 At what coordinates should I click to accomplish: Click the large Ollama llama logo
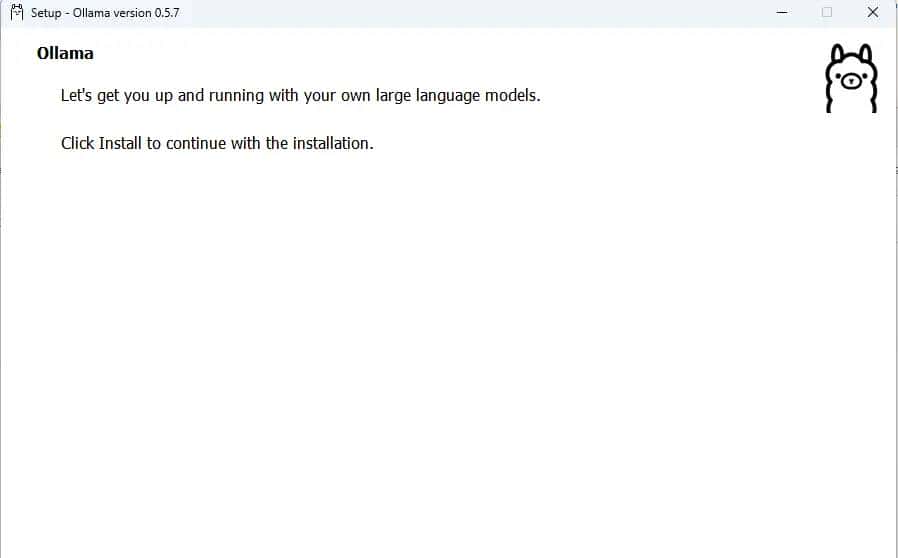pos(851,79)
